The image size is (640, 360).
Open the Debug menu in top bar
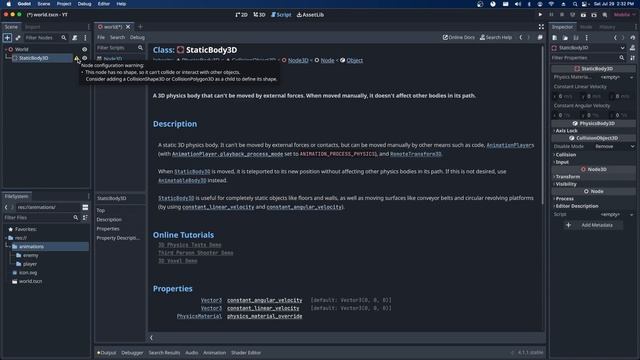(x=84, y=4)
